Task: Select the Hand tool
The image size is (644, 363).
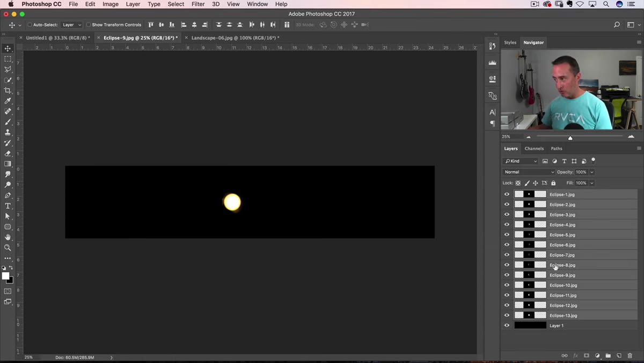Action: tap(8, 237)
